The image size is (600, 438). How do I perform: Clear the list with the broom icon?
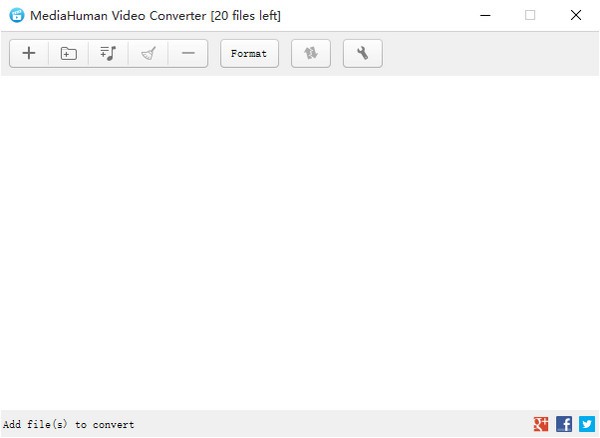coord(148,54)
